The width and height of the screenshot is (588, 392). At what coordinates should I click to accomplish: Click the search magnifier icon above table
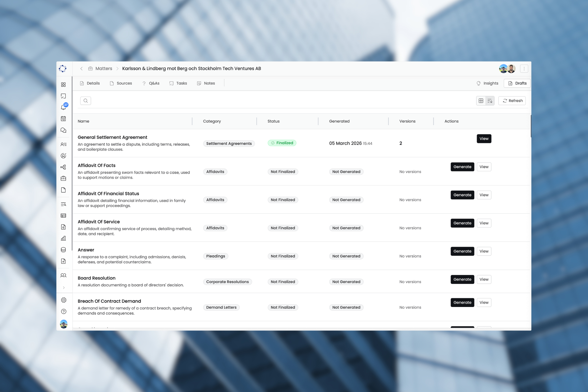[86, 101]
